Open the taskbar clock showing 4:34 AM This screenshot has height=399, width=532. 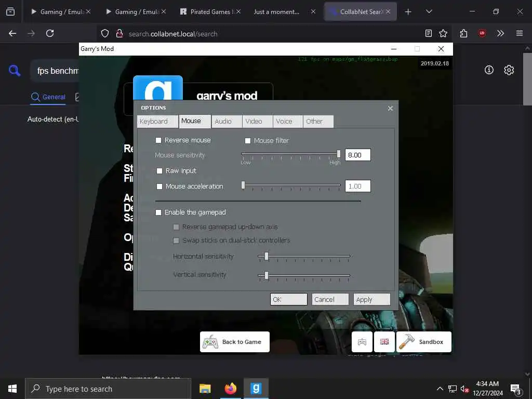(x=487, y=389)
